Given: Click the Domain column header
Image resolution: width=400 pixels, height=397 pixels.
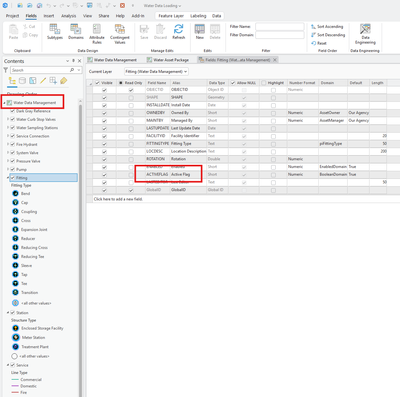Looking at the screenshot, I should (333, 83).
